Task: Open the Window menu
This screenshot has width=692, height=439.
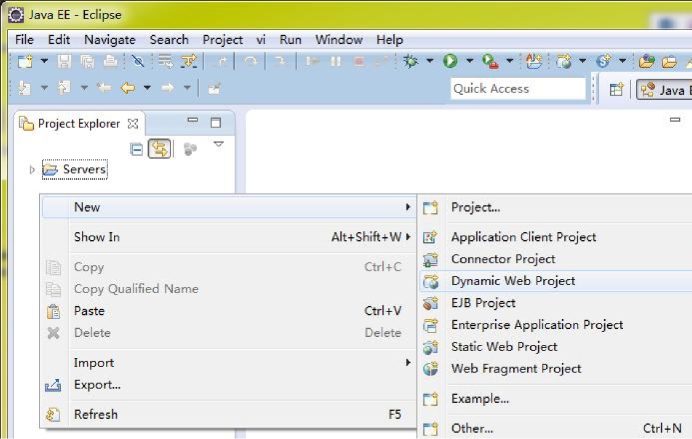Action: point(339,40)
